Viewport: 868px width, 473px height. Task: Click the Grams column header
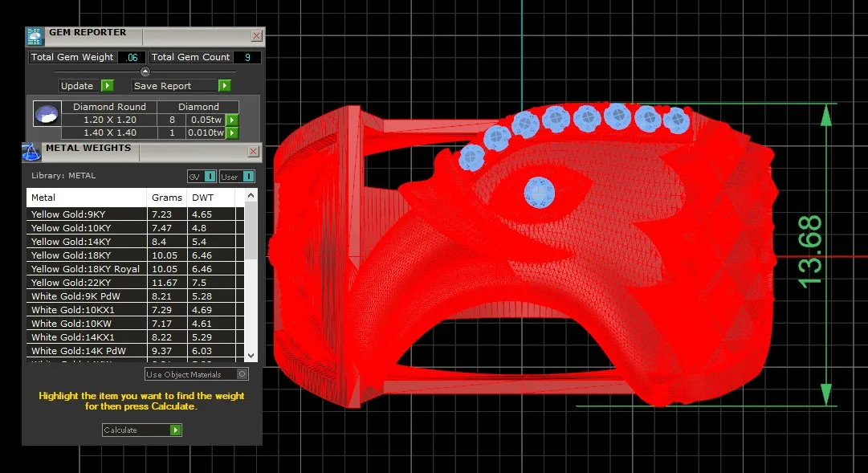[x=167, y=198]
